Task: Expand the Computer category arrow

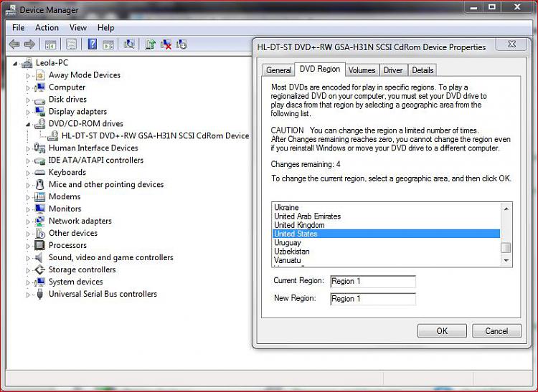Action: click(28, 87)
